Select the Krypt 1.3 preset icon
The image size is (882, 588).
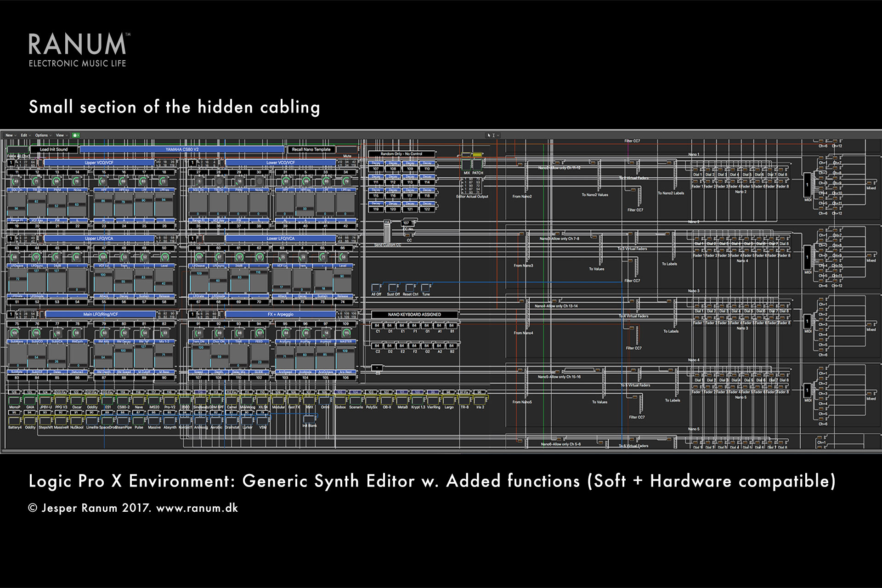pos(418,401)
